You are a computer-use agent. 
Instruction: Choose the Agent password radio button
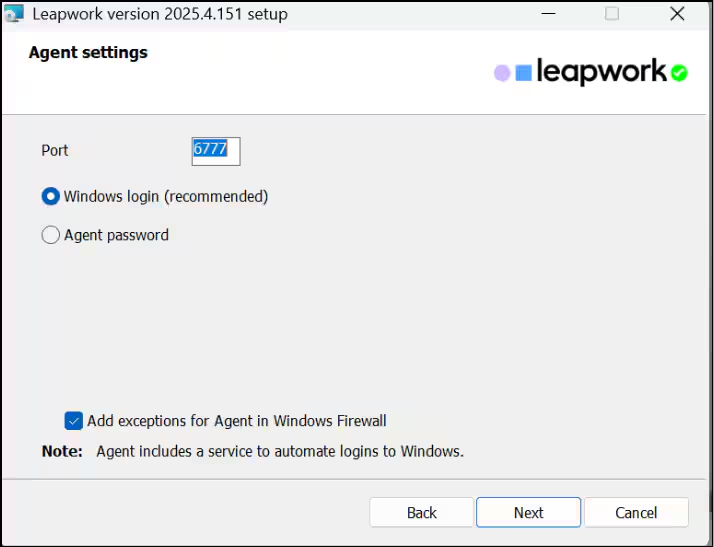[x=51, y=236]
